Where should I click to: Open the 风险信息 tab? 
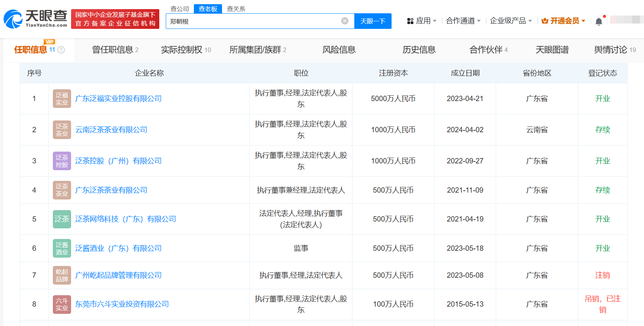(x=339, y=50)
